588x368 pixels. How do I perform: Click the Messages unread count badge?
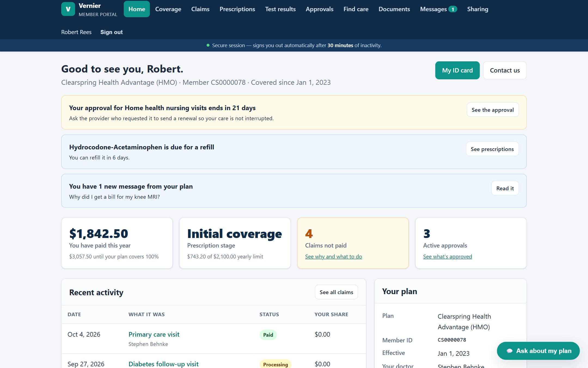(453, 9)
